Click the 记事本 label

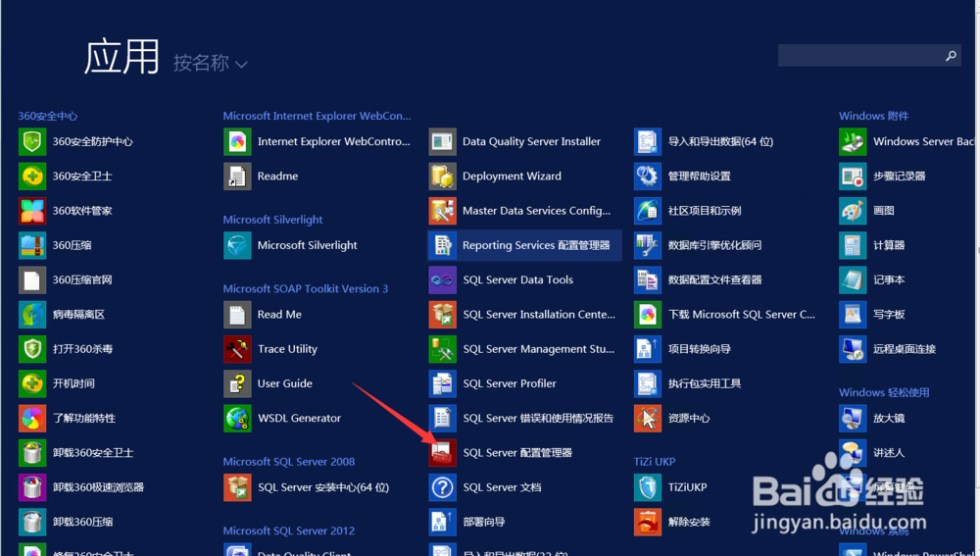[889, 280]
